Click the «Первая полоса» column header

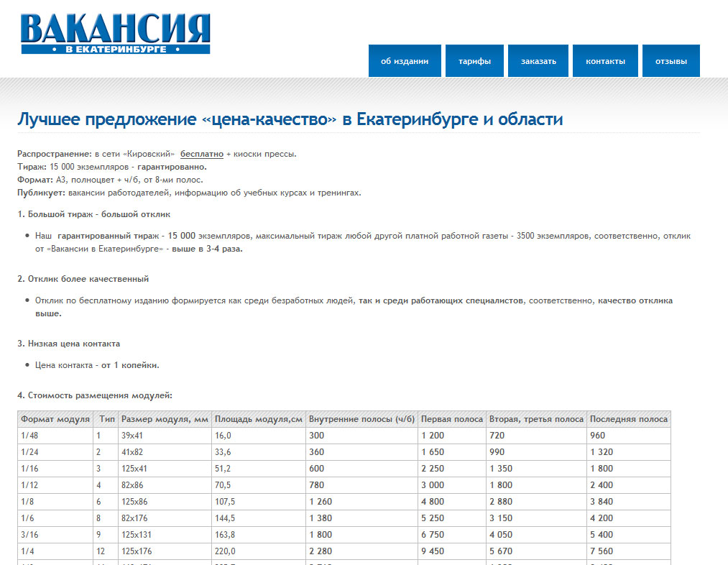point(452,419)
